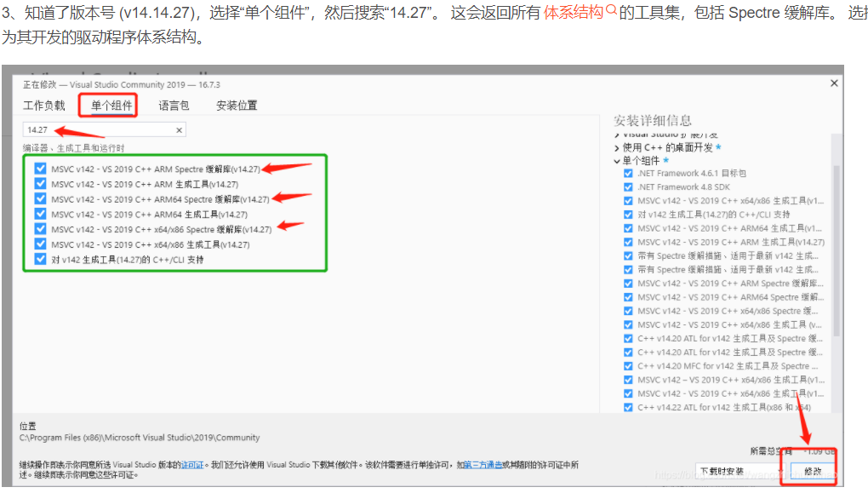Close the Visual Studio installer dialog
This screenshot has width=868, height=493.
point(834,83)
